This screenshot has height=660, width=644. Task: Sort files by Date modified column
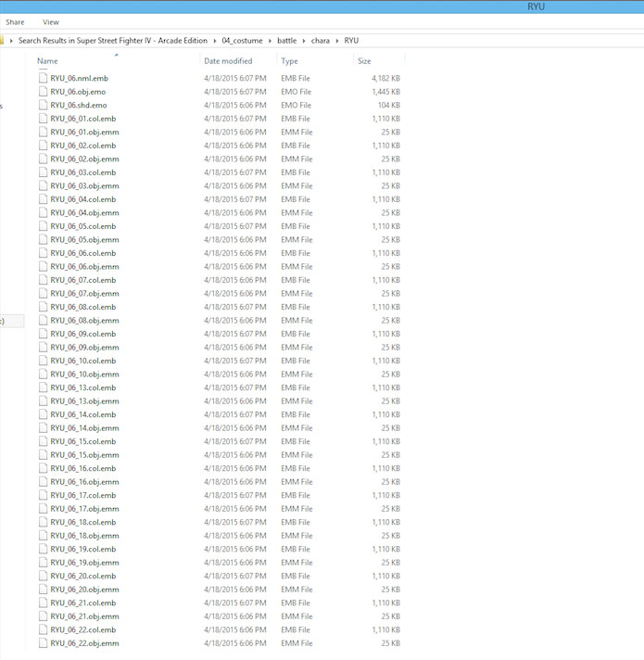[x=227, y=61]
